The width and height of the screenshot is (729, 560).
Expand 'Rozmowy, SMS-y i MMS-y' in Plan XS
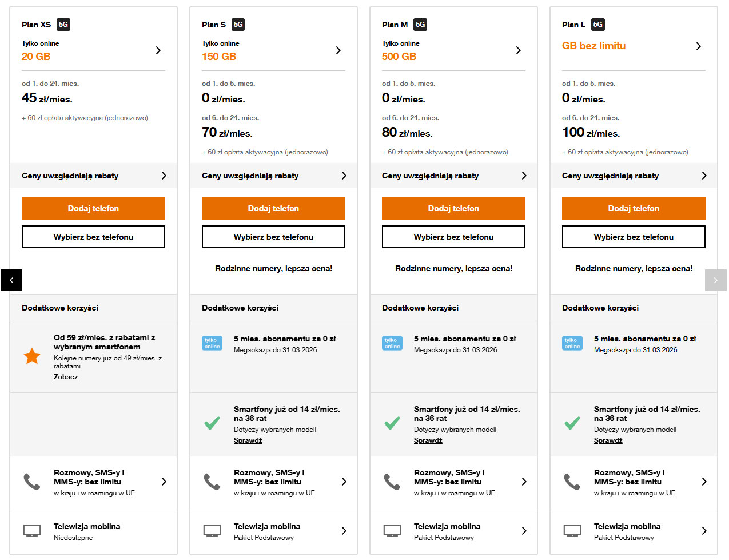(164, 482)
